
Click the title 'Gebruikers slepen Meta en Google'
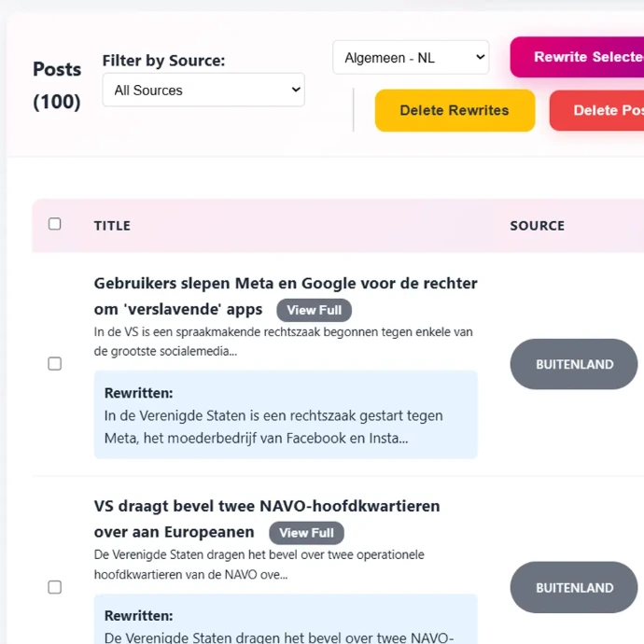click(286, 283)
